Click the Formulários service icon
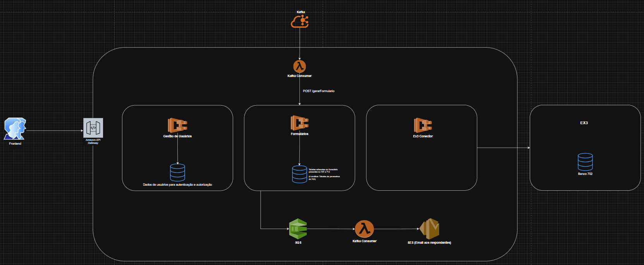The width and height of the screenshot is (644, 265). click(x=299, y=123)
